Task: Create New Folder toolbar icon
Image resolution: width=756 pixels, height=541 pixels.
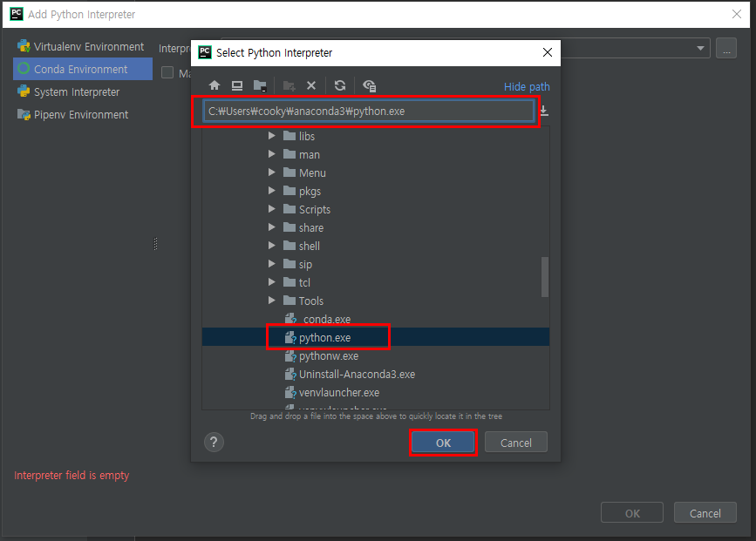Action: (x=289, y=85)
